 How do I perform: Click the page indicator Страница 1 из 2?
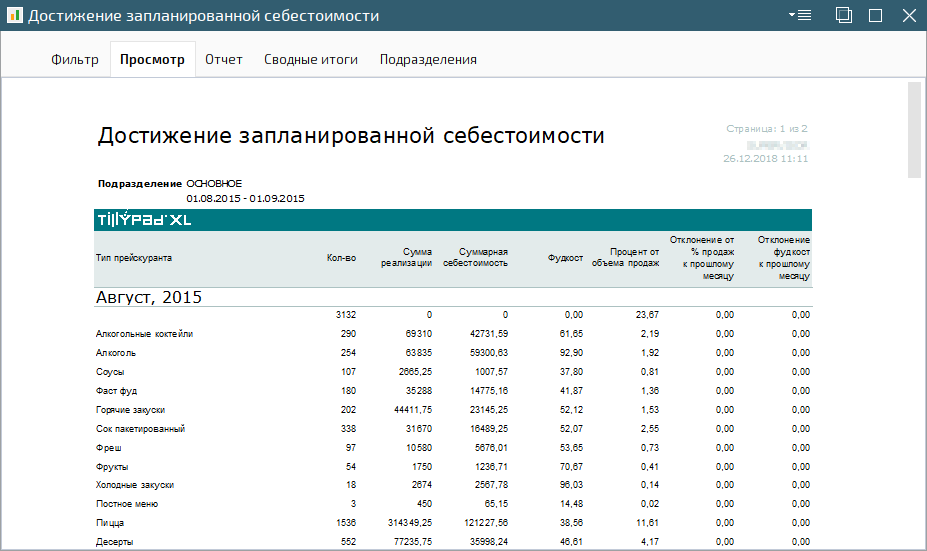767,129
